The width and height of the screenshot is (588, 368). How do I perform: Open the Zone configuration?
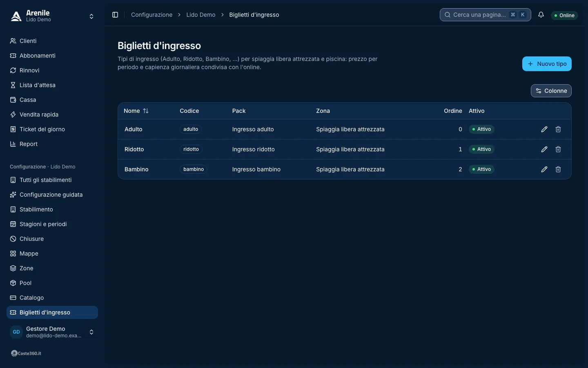(x=52, y=268)
